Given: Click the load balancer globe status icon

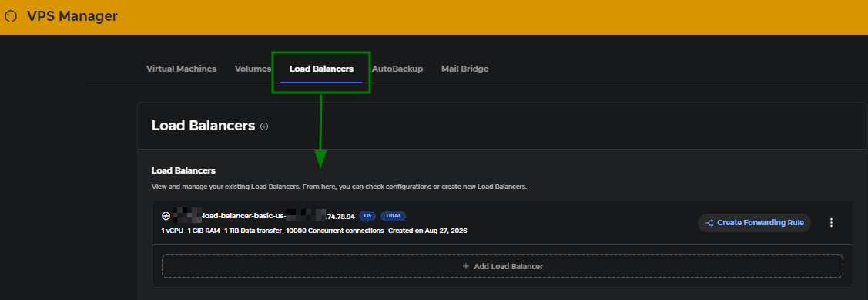Looking at the screenshot, I should coord(166,216).
